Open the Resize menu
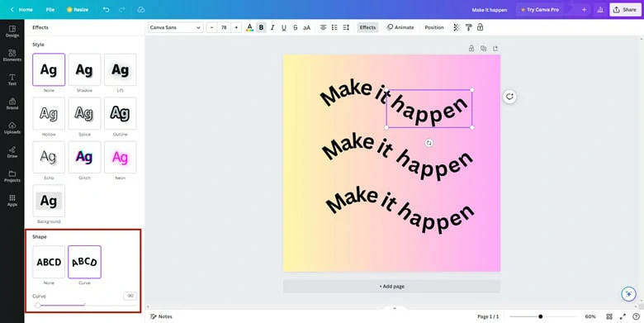The image size is (644, 323). pyautogui.click(x=78, y=9)
